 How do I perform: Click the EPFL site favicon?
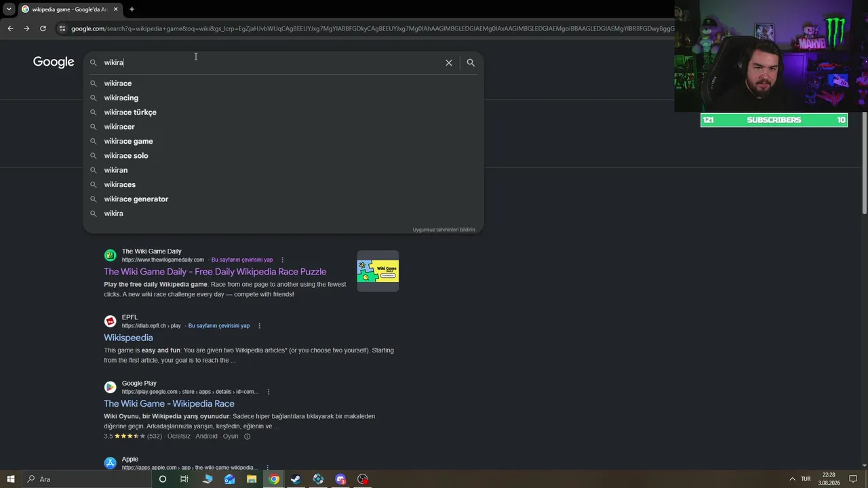pos(110,321)
